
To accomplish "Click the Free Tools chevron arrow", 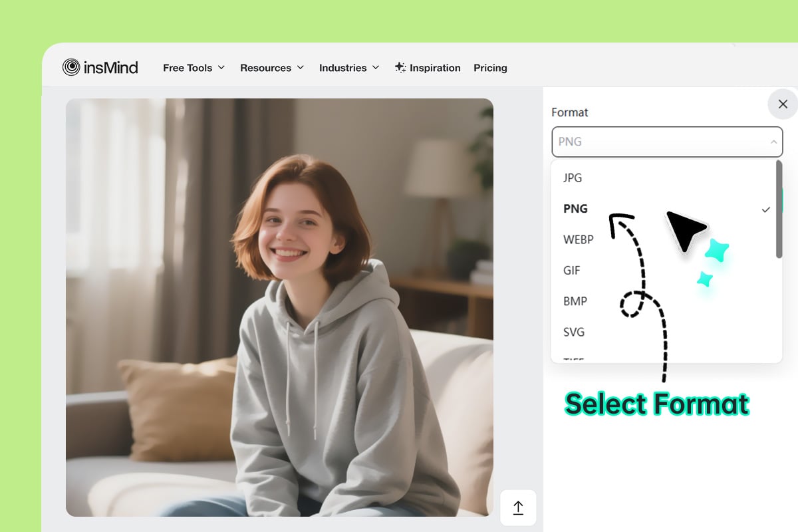I will [x=221, y=68].
